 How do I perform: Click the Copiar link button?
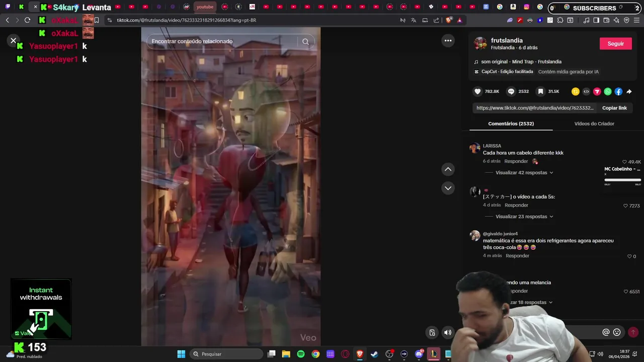(614, 108)
